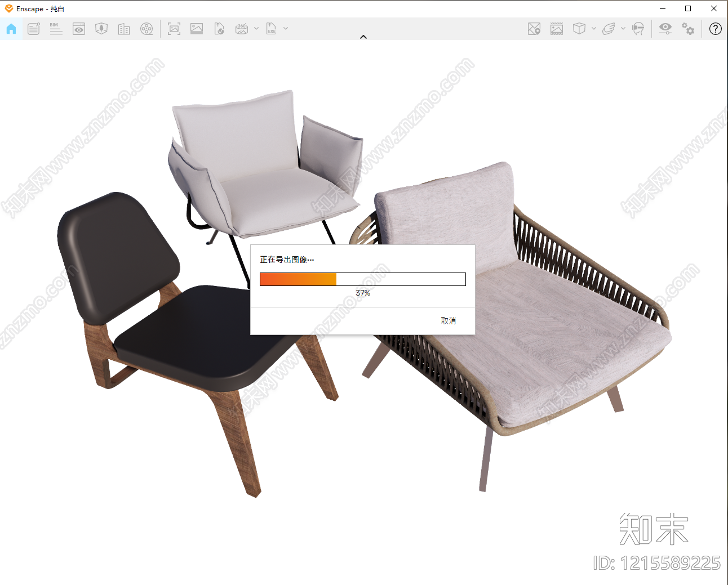Open the building materials icon
Image resolution: width=728 pixels, height=585 pixels.
tap(124, 29)
